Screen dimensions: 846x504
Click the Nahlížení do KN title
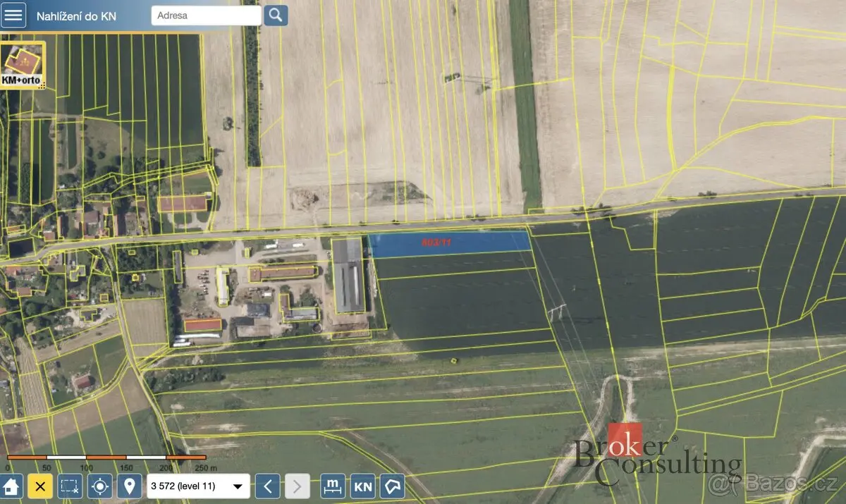click(77, 16)
